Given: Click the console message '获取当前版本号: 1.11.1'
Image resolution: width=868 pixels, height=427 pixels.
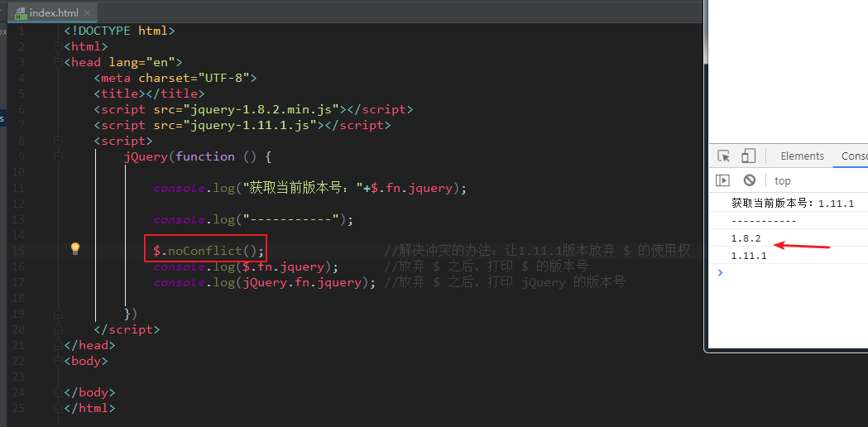Looking at the screenshot, I should click(792, 204).
